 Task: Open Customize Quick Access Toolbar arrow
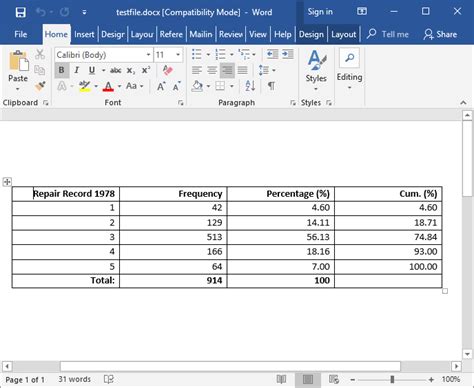[84, 12]
